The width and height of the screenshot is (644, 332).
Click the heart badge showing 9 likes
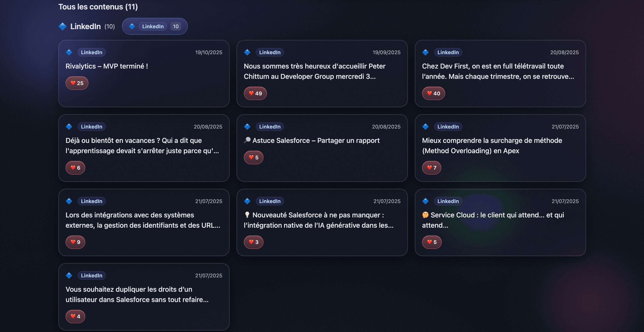pyautogui.click(x=75, y=242)
